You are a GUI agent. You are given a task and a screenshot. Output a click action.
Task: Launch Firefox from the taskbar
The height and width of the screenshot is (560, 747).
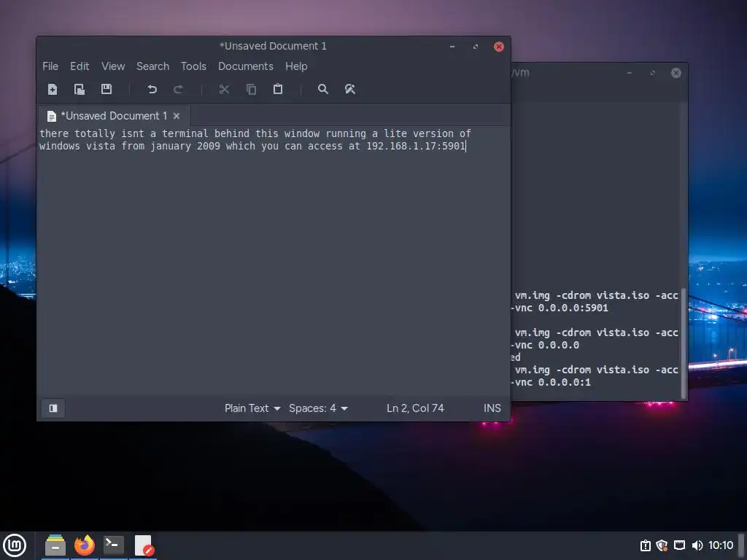[85, 545]
